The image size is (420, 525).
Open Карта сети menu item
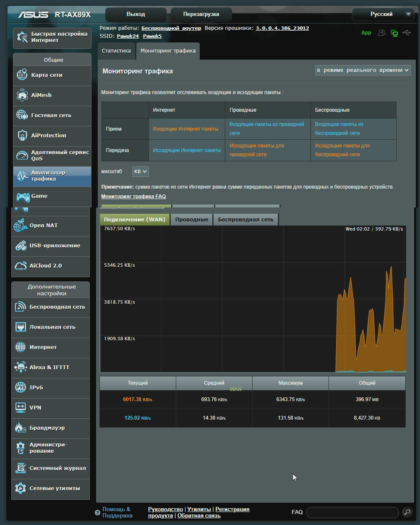(x=52, y=75)
